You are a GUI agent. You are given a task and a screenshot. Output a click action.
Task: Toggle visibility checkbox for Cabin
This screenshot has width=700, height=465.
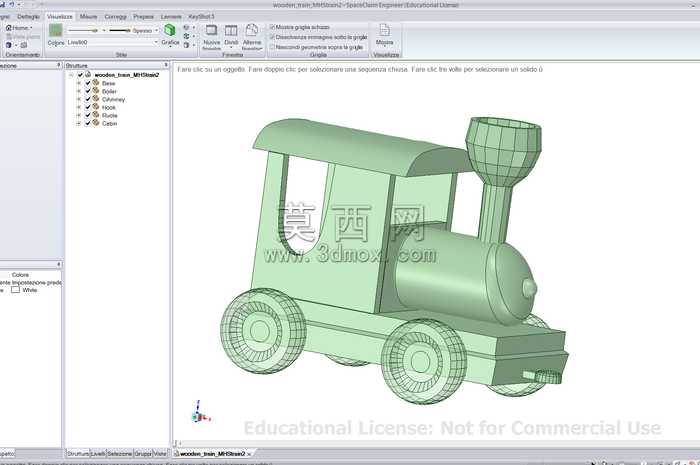point(88,123)
